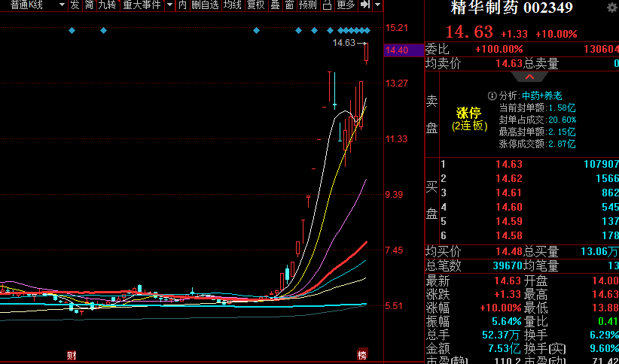Viewport: 619px width, 364px height.
Task: Click the lock icon in chart toolbar
Action: [x=327, y=5]
